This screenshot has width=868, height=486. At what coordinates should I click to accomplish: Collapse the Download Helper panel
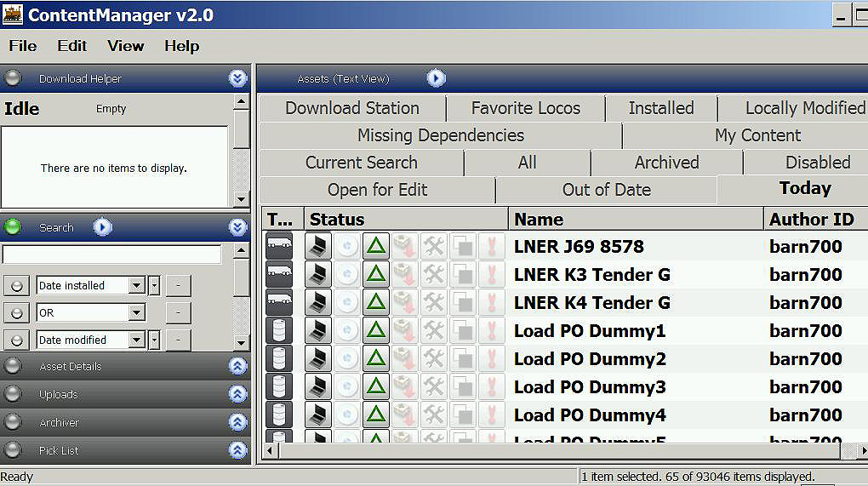pyautogui.click(x=237, y=78)
